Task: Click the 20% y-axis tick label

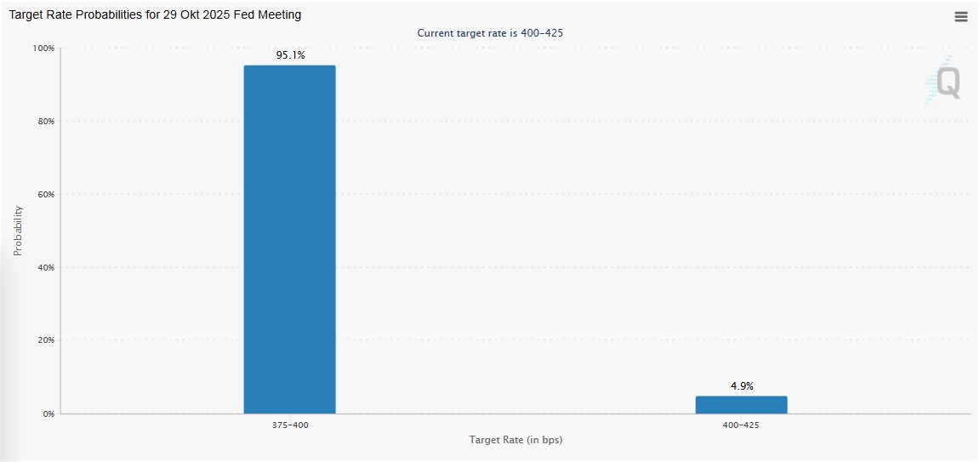Action: 45,340
